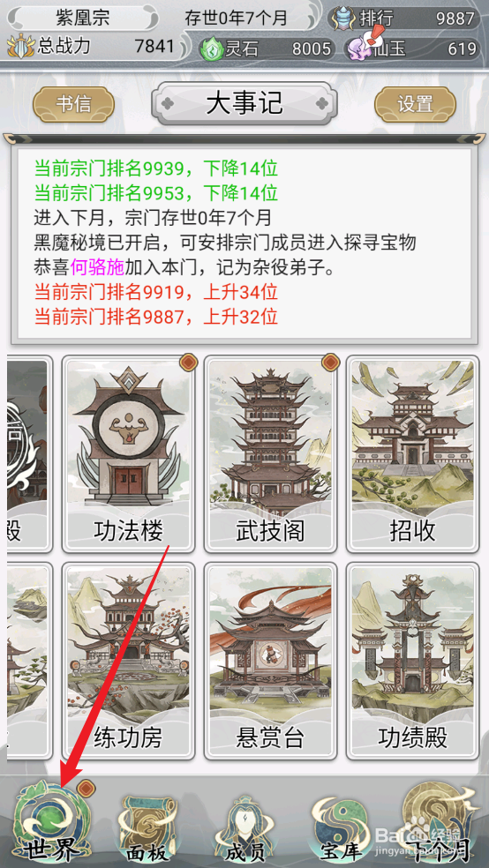Enter the 功法楼 building card
The height and width of the screenshot is (868, 489).
[129, 454]
